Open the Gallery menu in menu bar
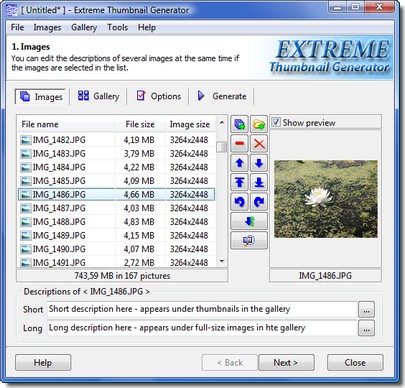The image size is (405, 388). [x=84, y=27]
